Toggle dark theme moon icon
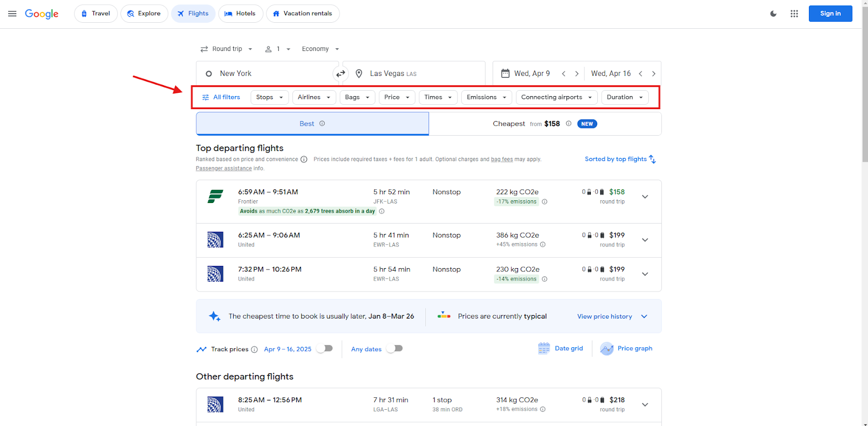Viewport: 868px width, 426px height. point(773,14)
